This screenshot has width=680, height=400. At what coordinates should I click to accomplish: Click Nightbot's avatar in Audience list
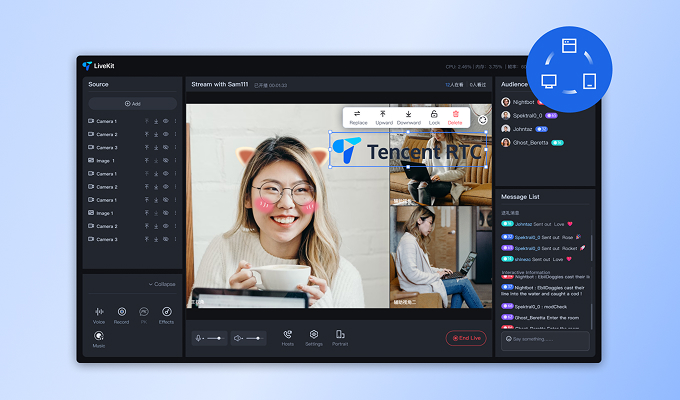click(x=506, y=102)
